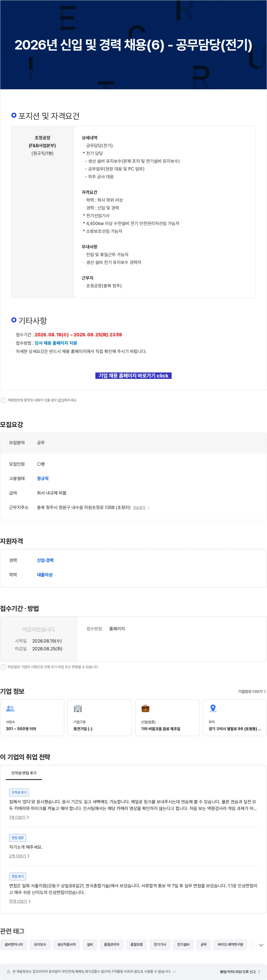Click the industry briefcase icon

tap(145, 709)
